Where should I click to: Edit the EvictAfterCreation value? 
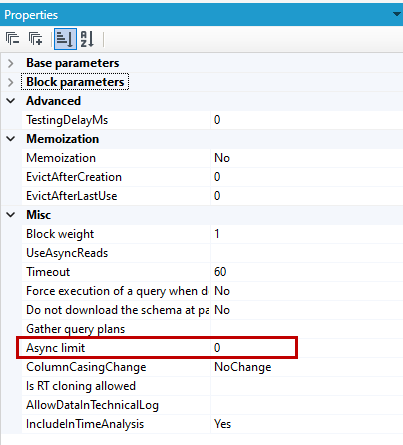point(307,177)
